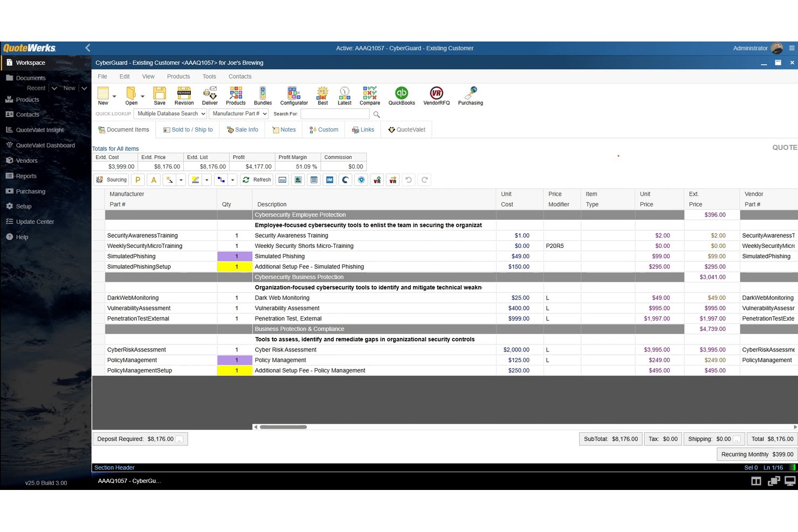Viewport: 798px width, 532px height.
Task: Select the Compare pricing icon
Action: 369,96
